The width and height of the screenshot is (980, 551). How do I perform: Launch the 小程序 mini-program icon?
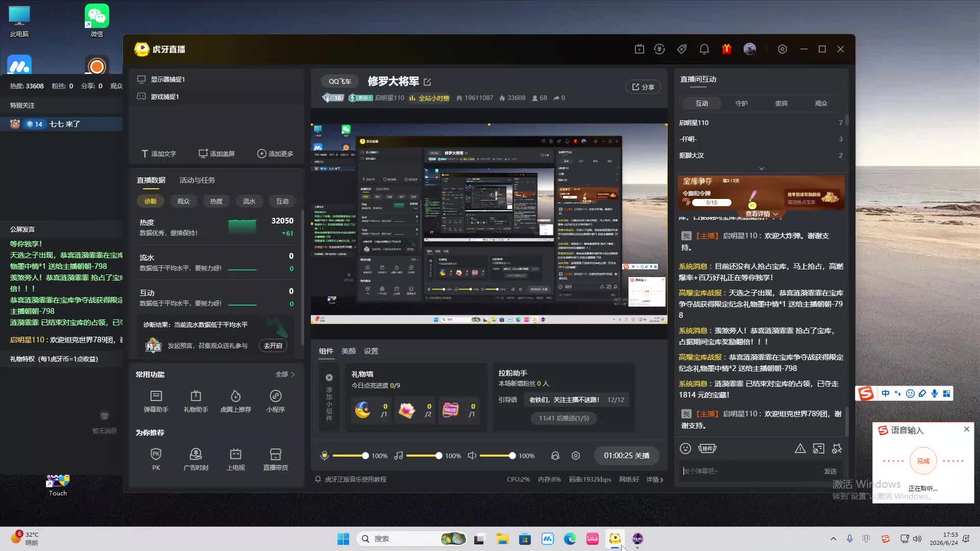click(276, 401)
